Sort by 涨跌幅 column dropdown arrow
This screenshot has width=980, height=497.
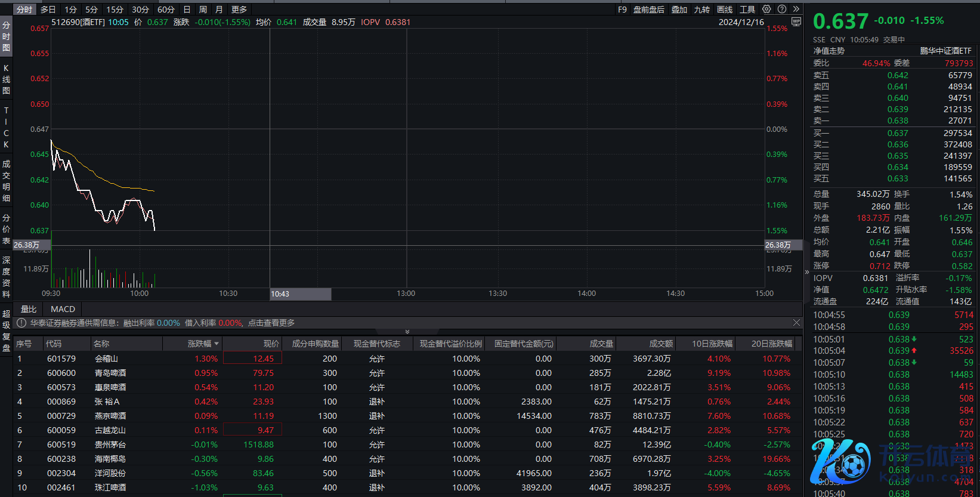pos(217,344)
